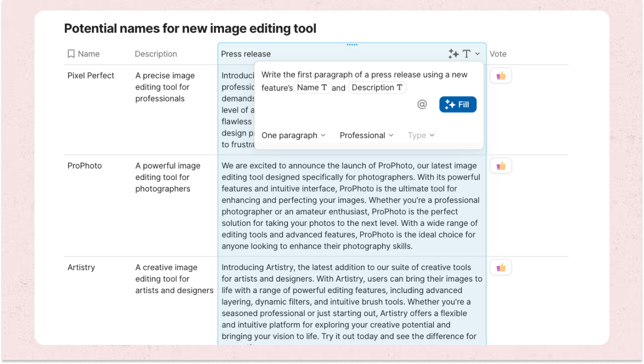644x364 pixels.
Task: Click the Name field chip in the prompt
Action: pyautogui.click(x=312, y=88)
